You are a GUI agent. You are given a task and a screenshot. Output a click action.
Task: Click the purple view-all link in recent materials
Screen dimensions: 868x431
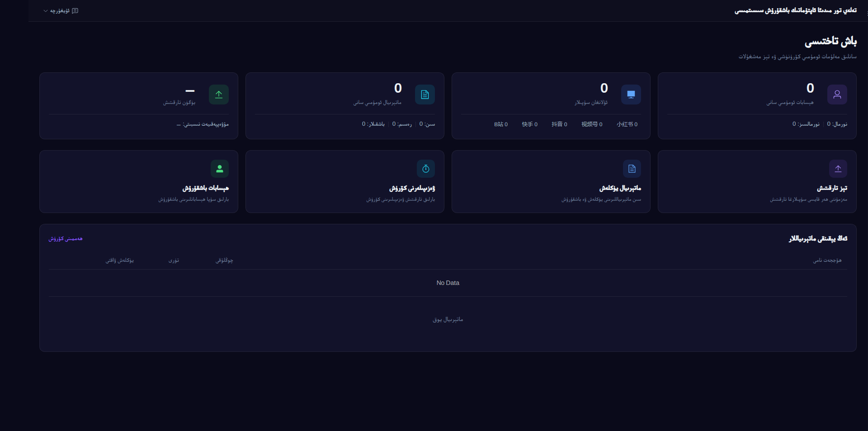coord(66,238)
